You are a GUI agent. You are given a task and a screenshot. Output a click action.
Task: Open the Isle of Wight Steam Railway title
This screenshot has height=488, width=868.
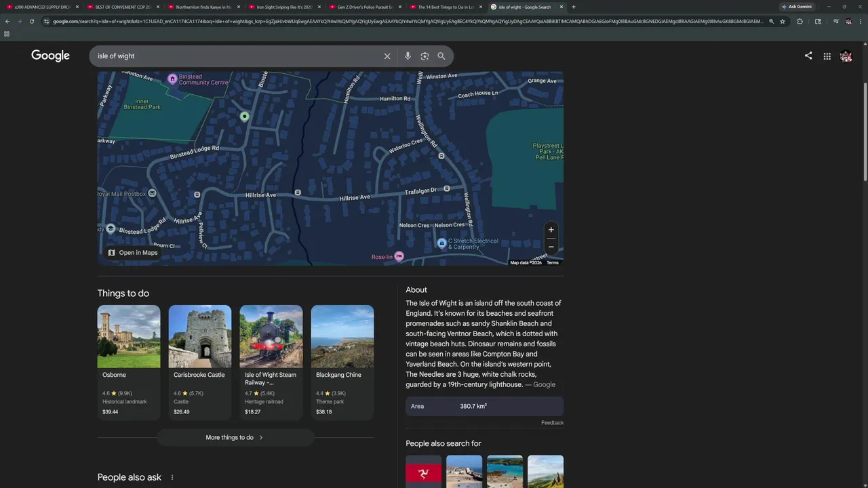tap(271, 379)
